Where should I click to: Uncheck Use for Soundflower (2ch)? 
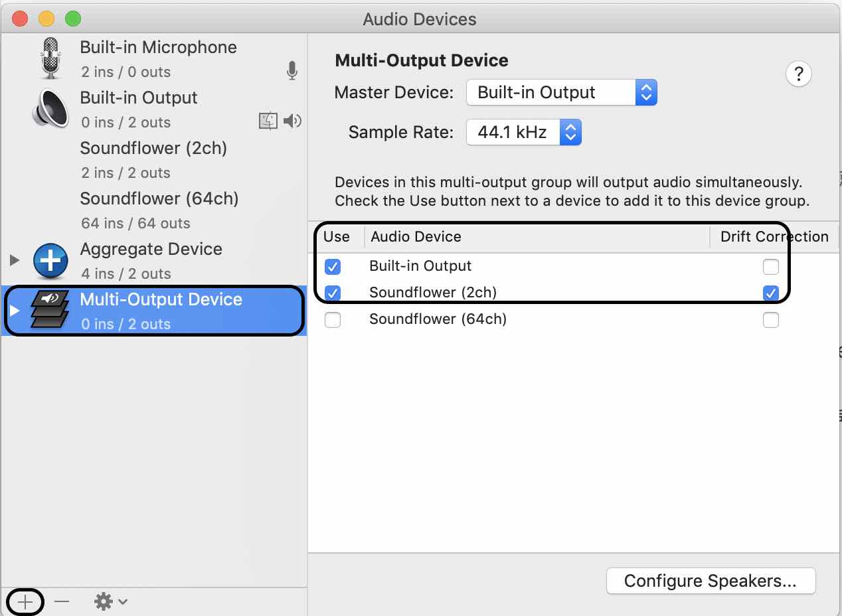pyautogui.click(x=333, y=293)
